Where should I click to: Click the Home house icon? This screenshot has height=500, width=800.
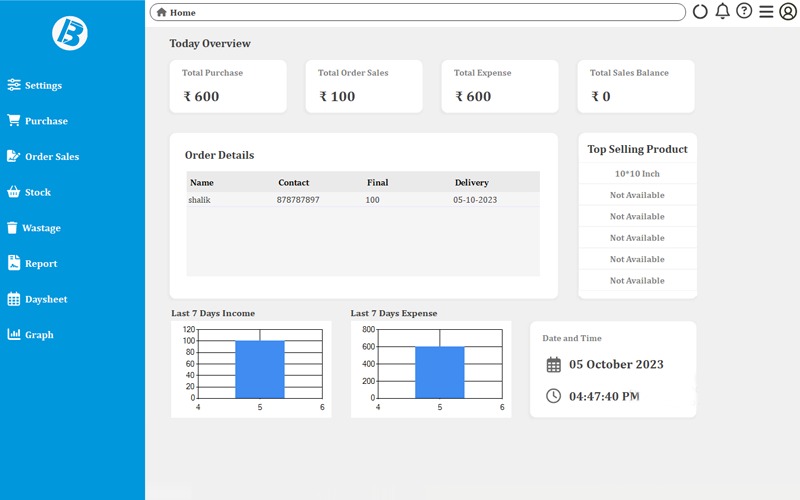tap(162, 12)
